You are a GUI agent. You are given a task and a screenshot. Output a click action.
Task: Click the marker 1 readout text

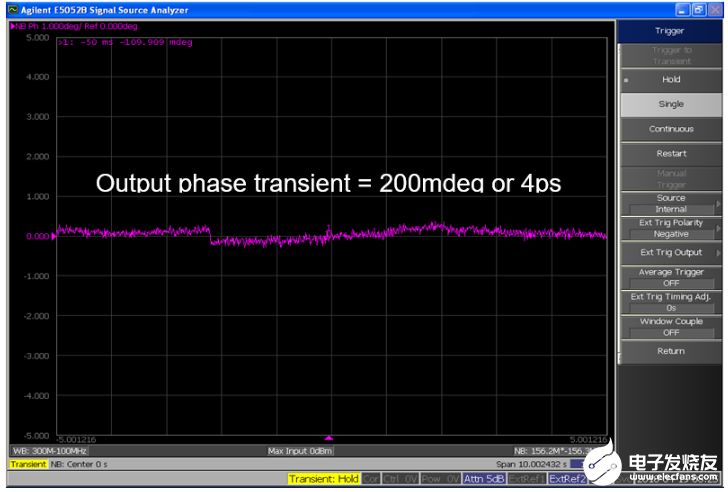[x=125, y=42]
